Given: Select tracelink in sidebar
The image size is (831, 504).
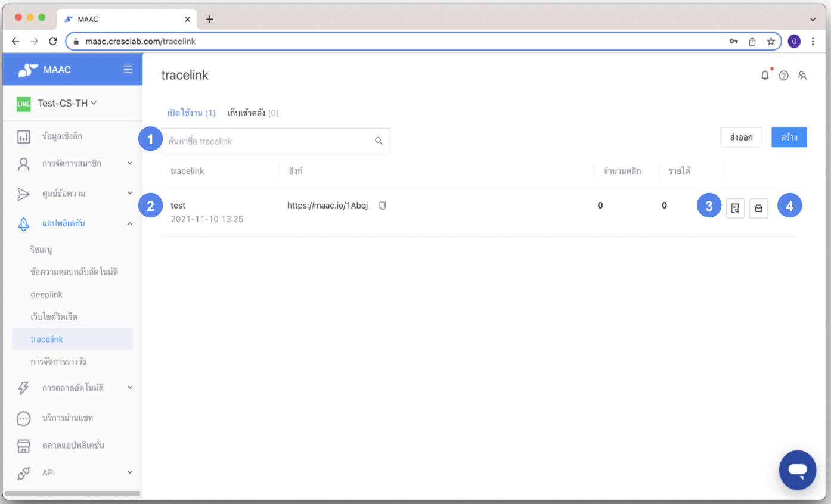Looking at the screenshot, I should [73, 339].
